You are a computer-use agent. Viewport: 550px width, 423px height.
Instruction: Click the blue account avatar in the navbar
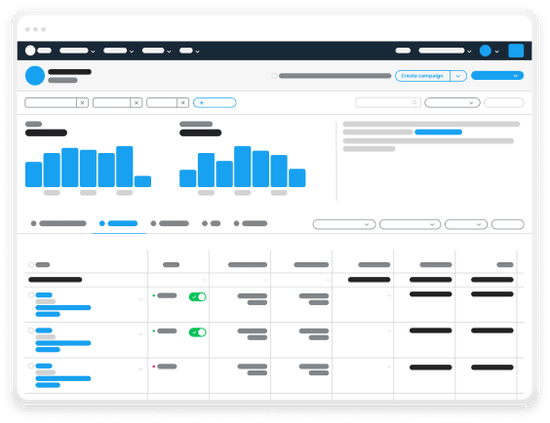click(x=485, y=51)
